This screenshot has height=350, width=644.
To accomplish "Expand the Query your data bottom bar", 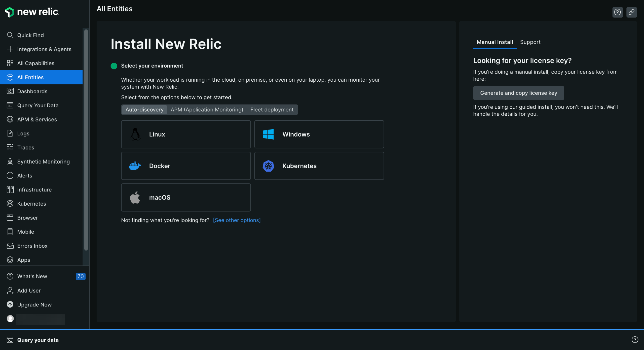I will tap(38, 340).
